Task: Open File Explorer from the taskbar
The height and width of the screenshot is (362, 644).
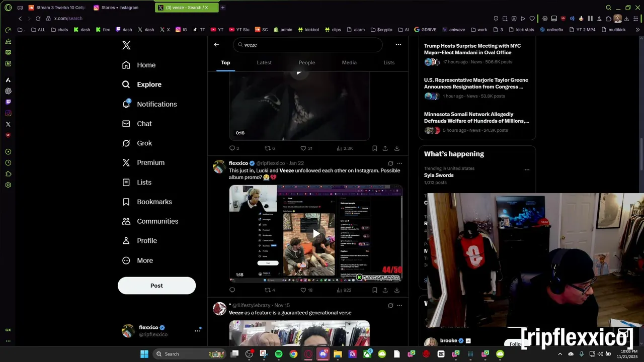Action: coord(338,354)
